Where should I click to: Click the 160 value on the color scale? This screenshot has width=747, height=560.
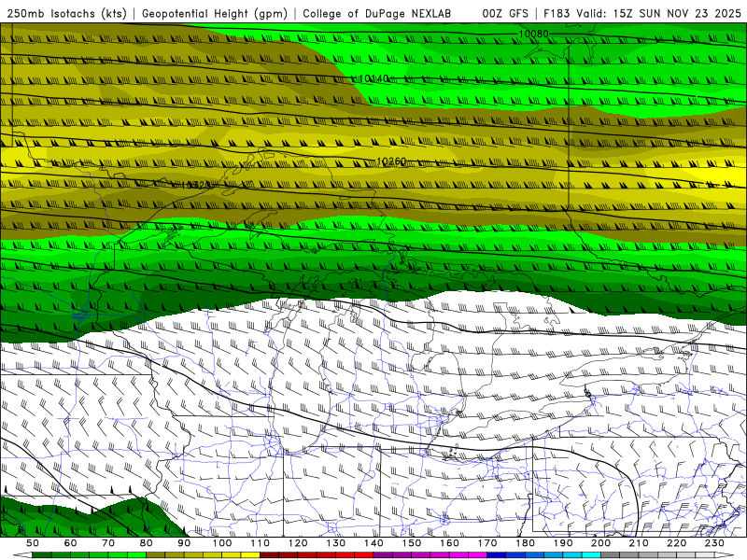coord(449,543)
